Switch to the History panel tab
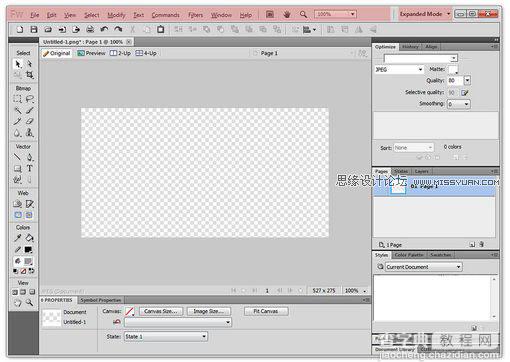The height and width of the screenshot is (362, 510). click(410, 47)
